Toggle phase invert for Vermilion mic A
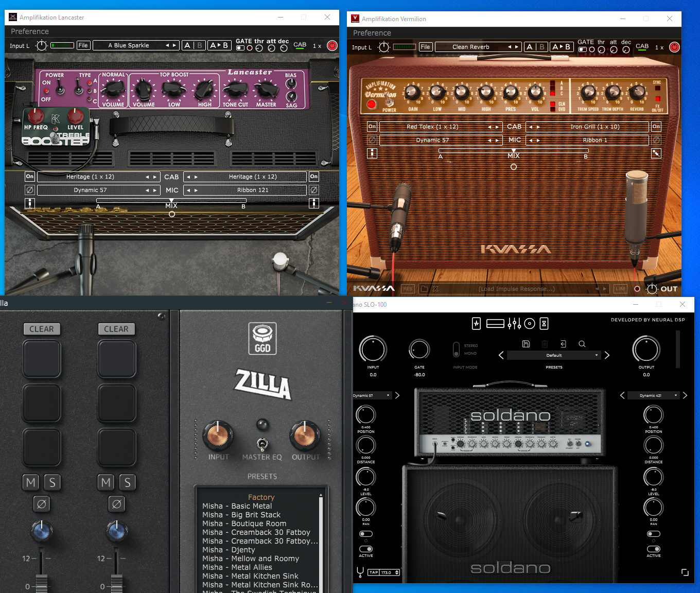 [x=372, y=140]
